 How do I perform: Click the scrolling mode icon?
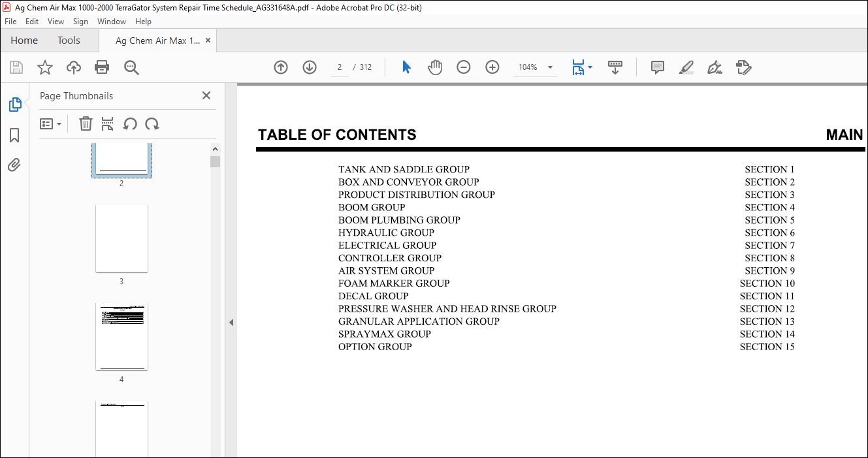tap(615, 67)
